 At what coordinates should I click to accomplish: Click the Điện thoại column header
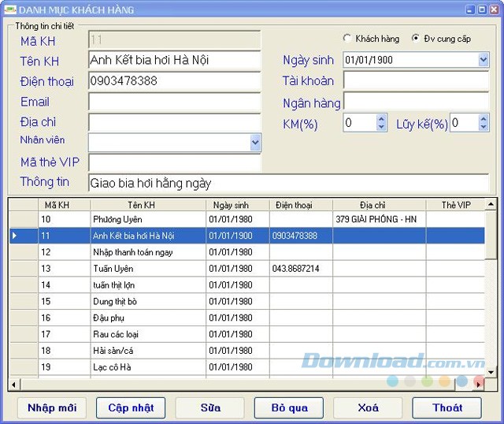(300, 205)
